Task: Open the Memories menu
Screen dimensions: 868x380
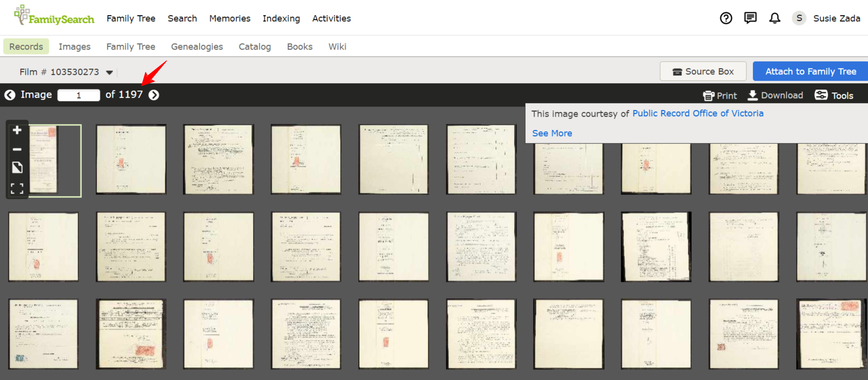Action: tap(229, 18)
